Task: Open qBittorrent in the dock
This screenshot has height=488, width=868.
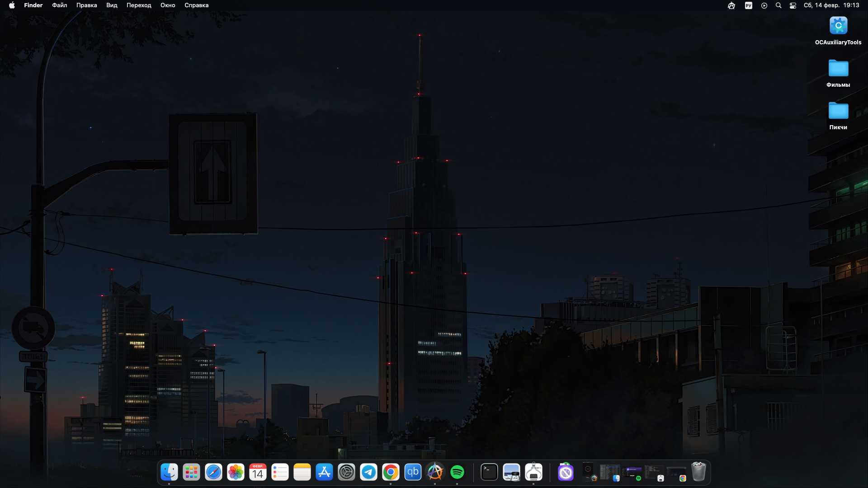Action: tap(413, 472)
